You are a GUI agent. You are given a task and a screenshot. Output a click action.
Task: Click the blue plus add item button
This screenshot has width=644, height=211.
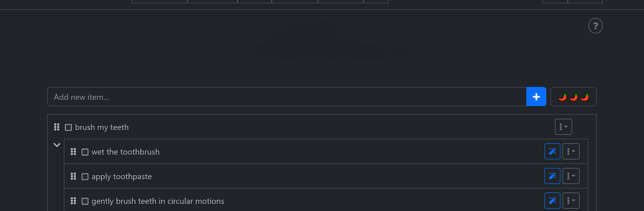click(x=536, y=97)
